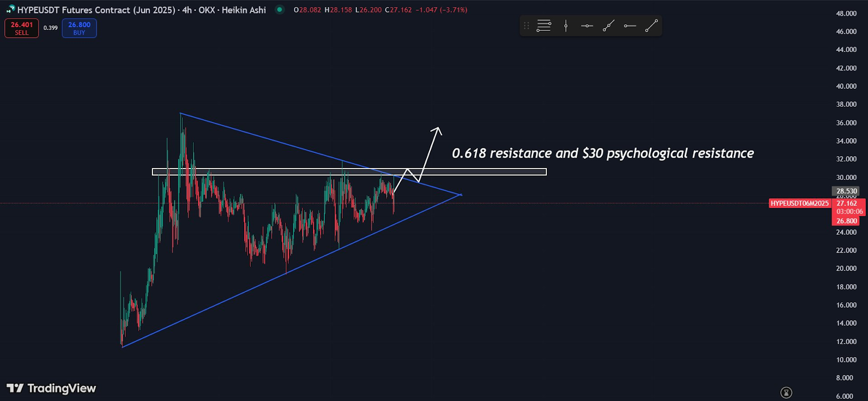Viewport: 868px width, 401px height.
Task: Grab the drawing toolbar drag handle
Action: (526, 25)
